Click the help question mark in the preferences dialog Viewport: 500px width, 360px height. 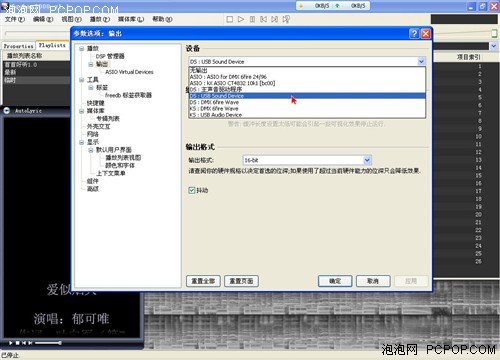coord(414,33)
